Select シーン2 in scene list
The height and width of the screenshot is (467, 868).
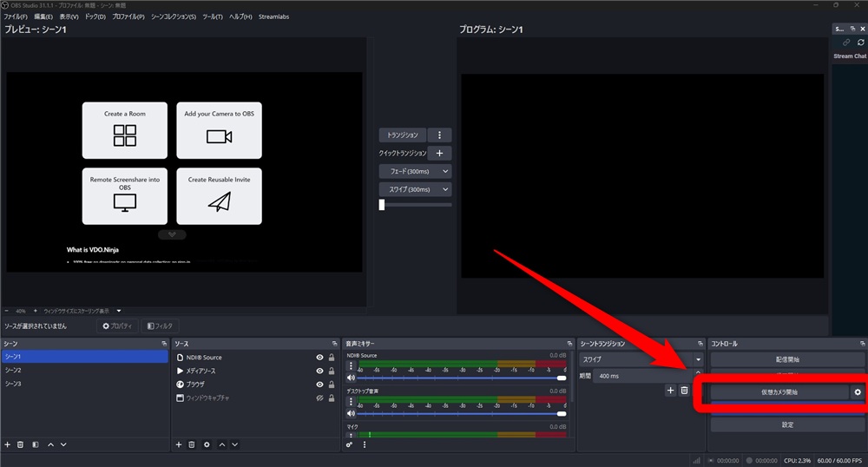pos(85,370)
